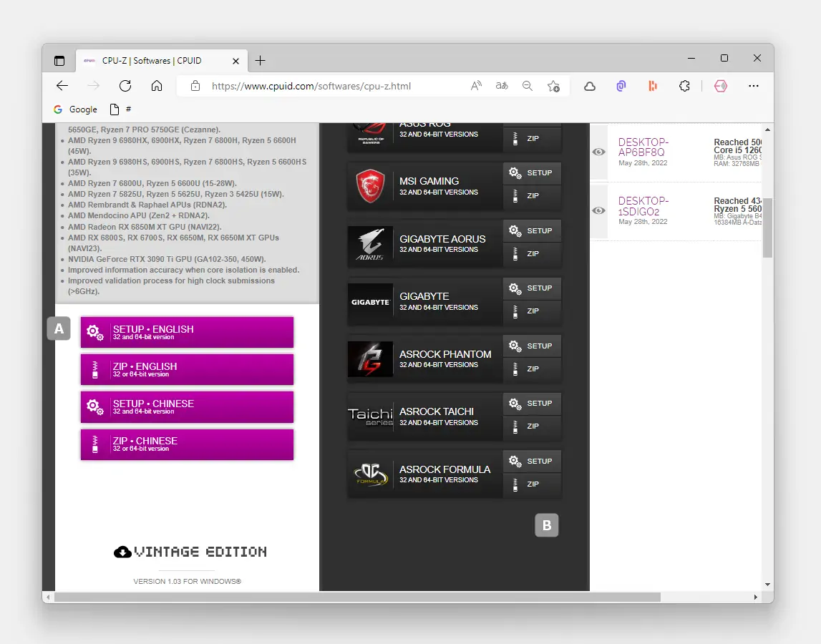Download ZIP • CHINESE version
This screenshot has height=644, width=821.
tap(187, 444)
